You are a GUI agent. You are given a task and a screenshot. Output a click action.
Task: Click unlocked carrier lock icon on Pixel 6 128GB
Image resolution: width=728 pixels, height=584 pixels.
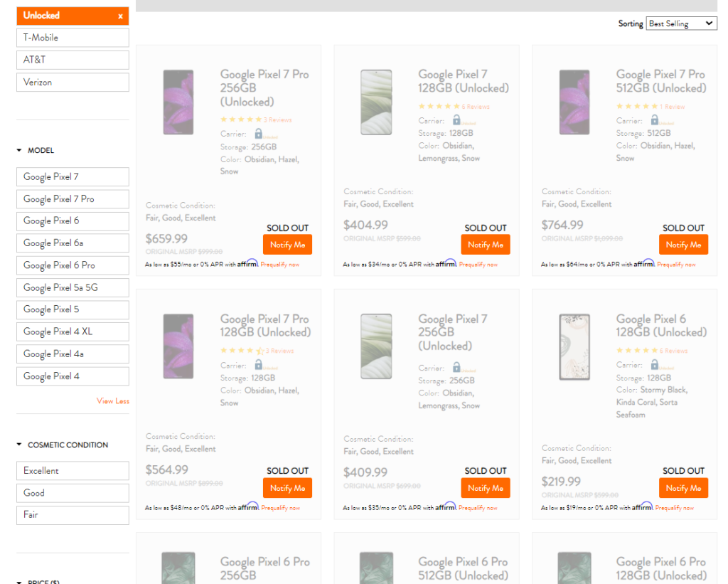tap(655, 365)
